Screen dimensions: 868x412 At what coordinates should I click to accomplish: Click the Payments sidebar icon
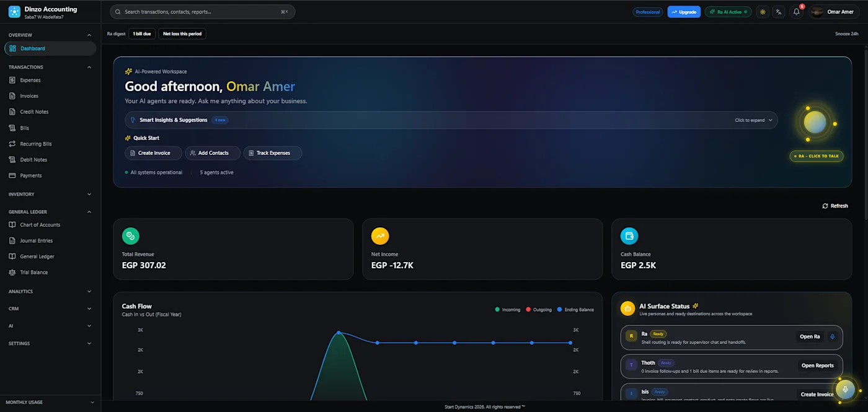[x=12, y=175]
